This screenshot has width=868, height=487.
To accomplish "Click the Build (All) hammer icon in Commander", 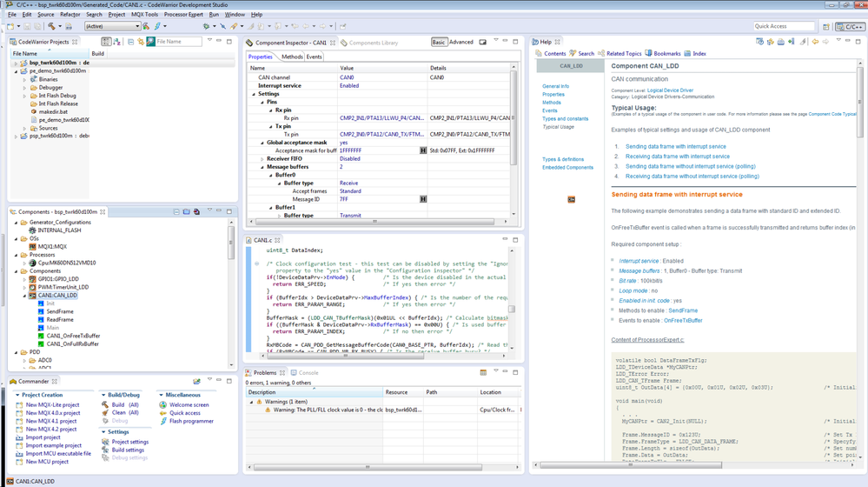I will (x=105, y=405).
